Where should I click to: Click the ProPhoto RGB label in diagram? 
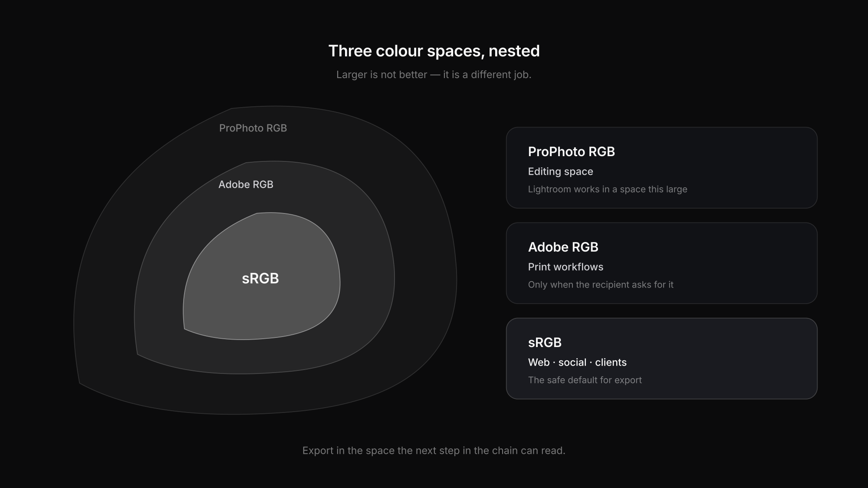(253, 128)
